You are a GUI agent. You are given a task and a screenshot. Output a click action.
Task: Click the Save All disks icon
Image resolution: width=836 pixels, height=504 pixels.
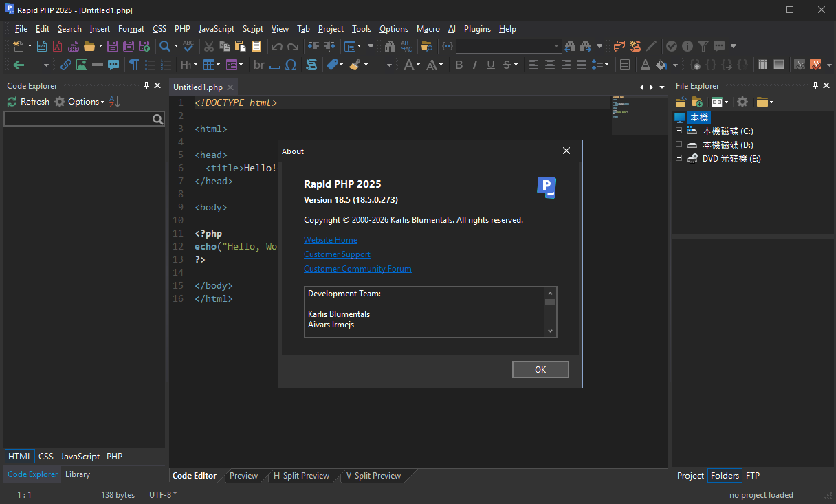pyautogui.click(x=128, y=46)
